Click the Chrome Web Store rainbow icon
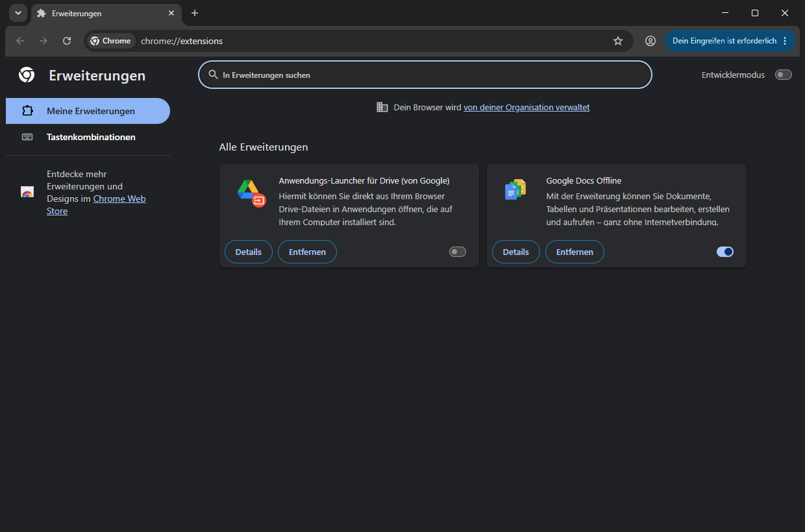Screen dimensions: 805x532 (27, 192)
